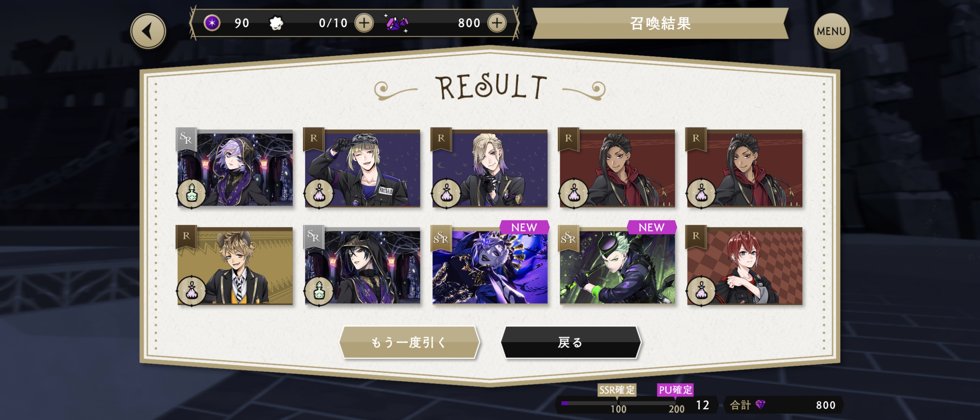Open the MENU round button

pyautogui.click(x=831, y=31)
